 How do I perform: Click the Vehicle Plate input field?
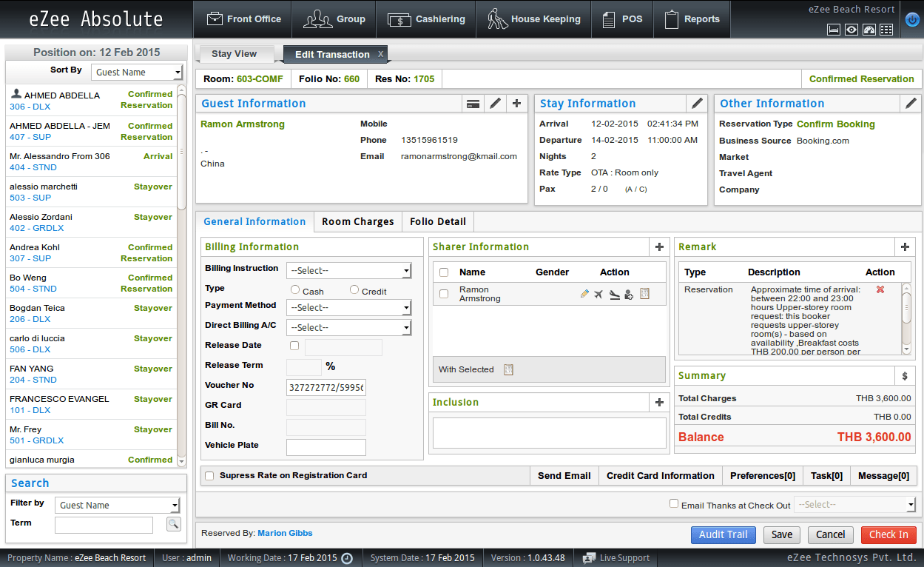click(x=326, y=447)
